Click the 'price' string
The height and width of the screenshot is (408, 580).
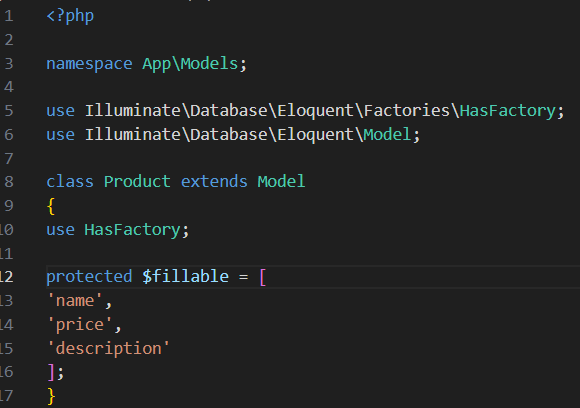pyautogui.click(x=80, y=324)
